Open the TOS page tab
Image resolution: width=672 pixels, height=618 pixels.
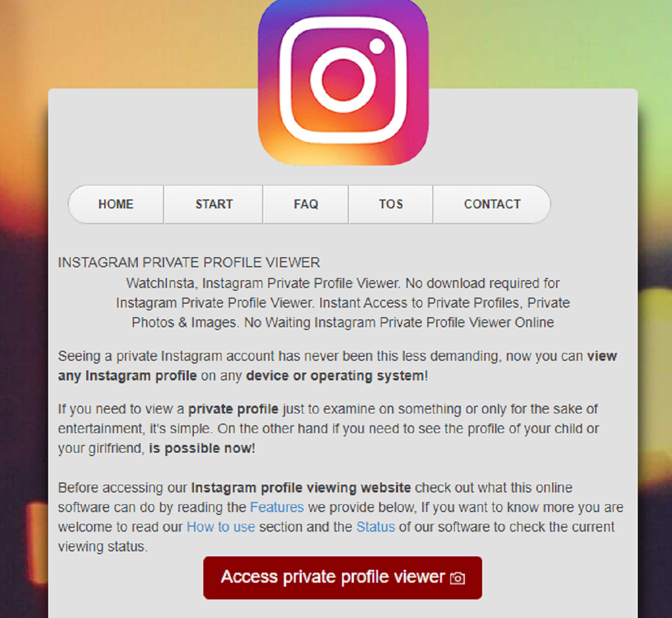click(x=391, y=204)
